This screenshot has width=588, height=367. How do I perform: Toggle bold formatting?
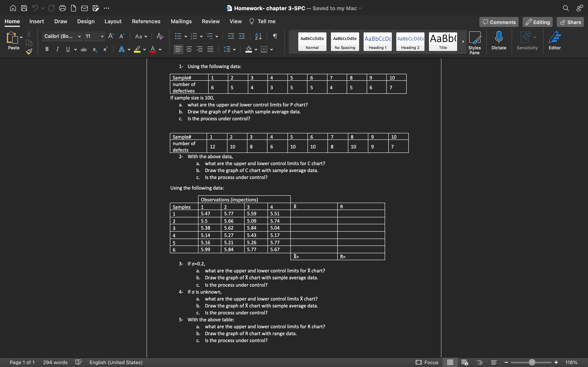coord(47,49)
